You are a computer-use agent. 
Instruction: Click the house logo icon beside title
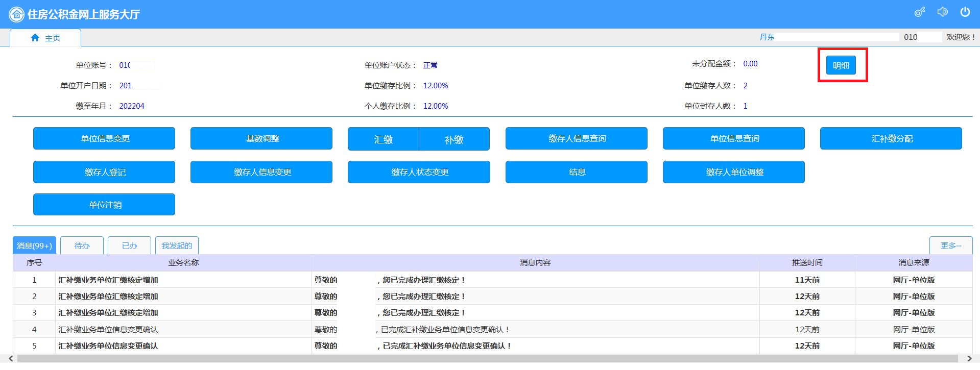pyautogui.click(x=16, y=14)
